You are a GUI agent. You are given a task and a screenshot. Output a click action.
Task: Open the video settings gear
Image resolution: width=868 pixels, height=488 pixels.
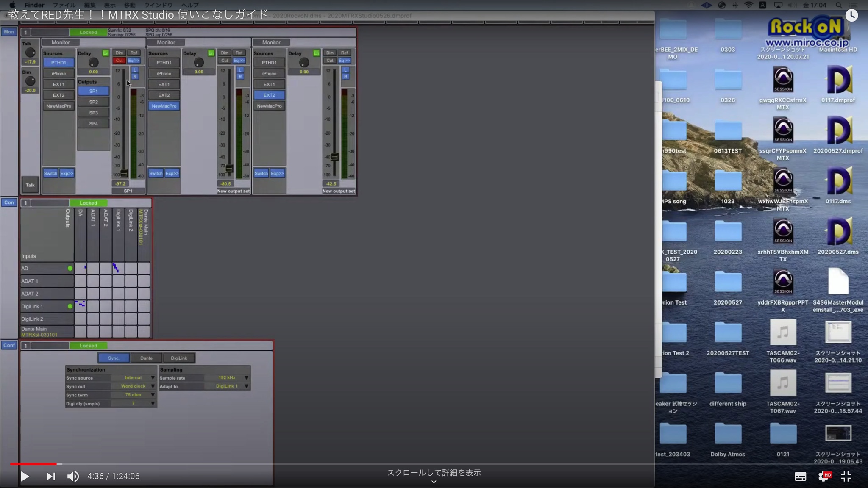coord(824,477)
